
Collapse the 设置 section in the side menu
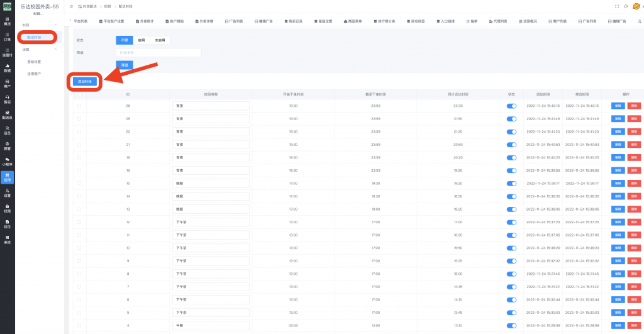[55, 49]
